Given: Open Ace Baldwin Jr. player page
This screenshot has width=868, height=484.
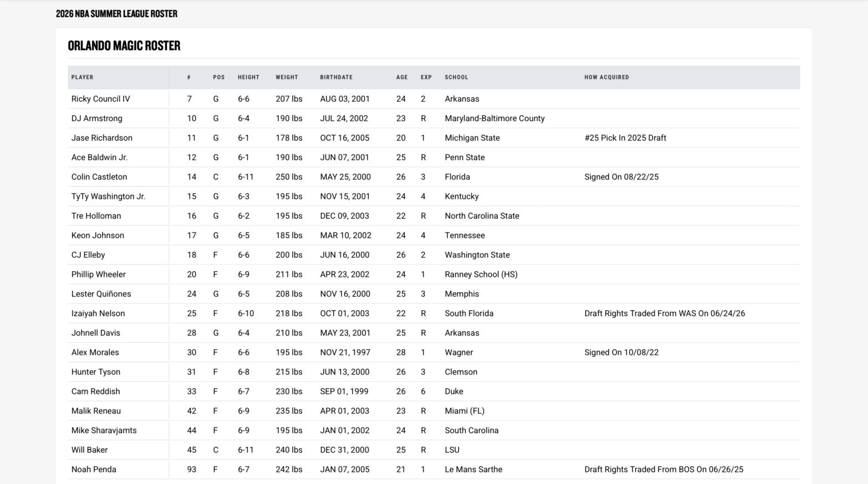Looking at the screenshot, I should 100,157.
